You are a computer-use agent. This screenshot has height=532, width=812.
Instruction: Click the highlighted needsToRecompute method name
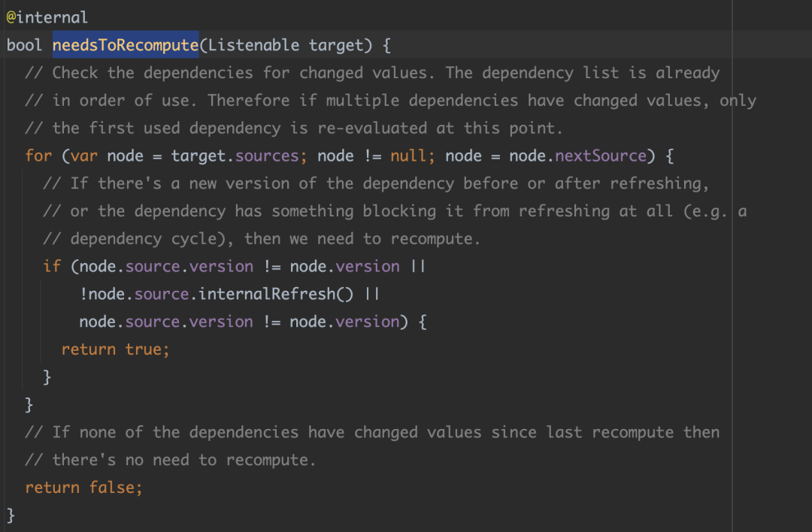coord(125,45)
